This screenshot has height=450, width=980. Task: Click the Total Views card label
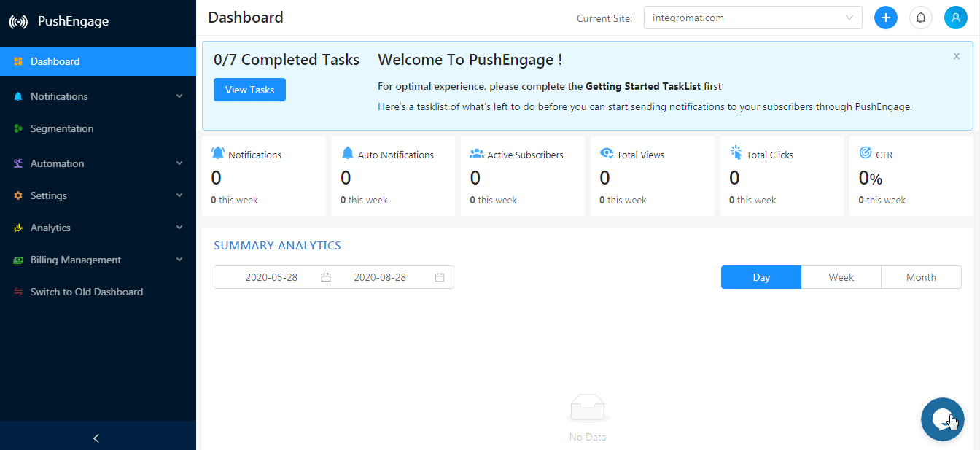[640, 155]
